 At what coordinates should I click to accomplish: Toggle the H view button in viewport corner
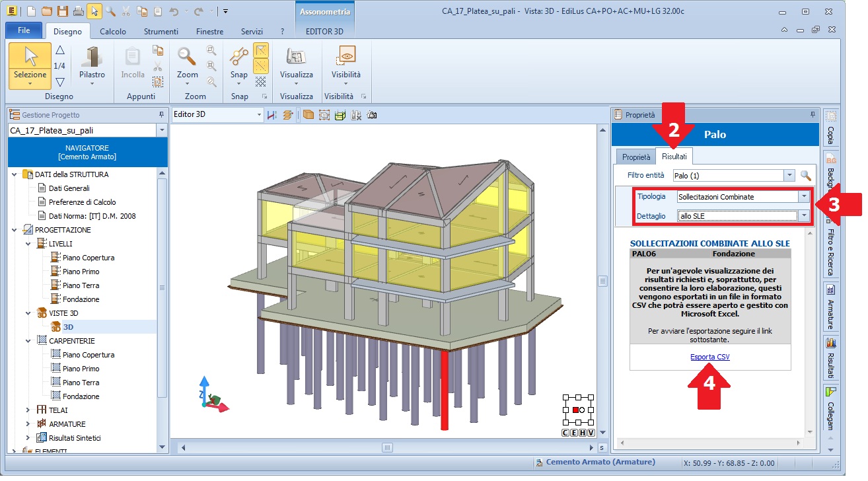(583, 433)
